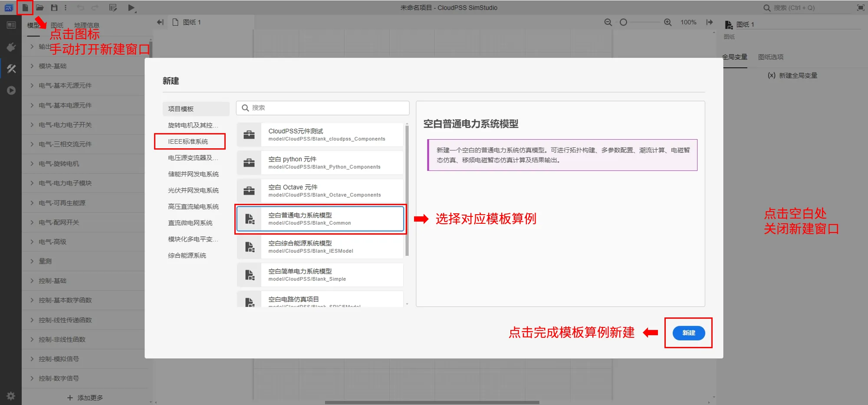Switch to 图纸选项 tab
Screen dimensions: 868x405
(x=771, y=57)
